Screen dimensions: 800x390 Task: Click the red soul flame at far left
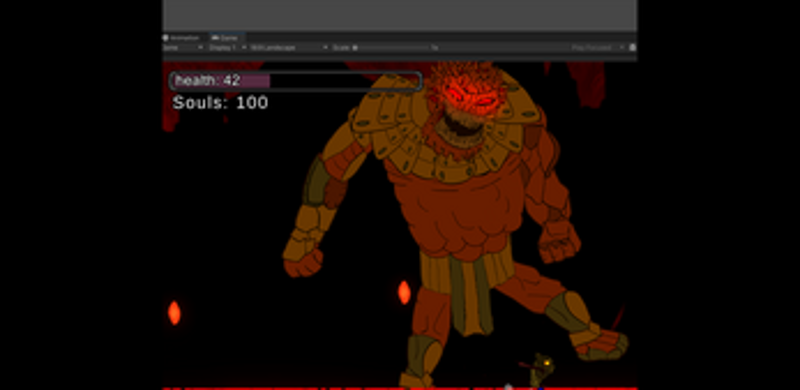[x=174, y=313]
